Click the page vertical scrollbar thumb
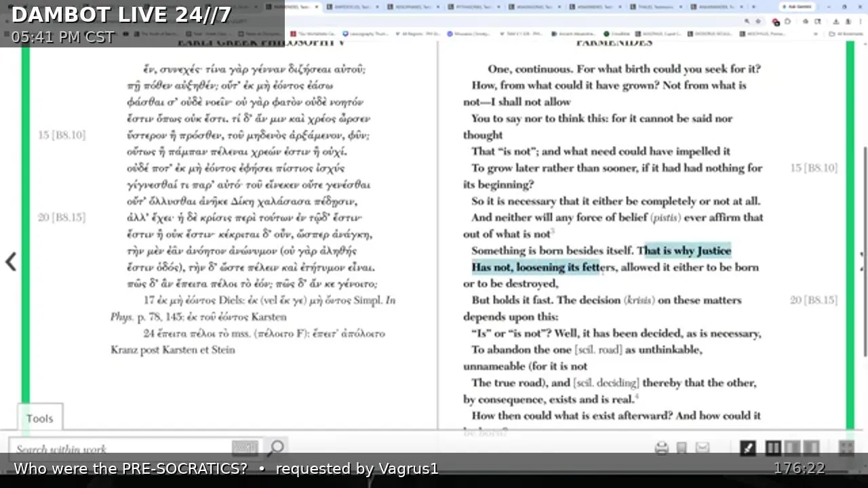Screen dimensions: 868x488 pyautogui.click(x=865, y=251)
